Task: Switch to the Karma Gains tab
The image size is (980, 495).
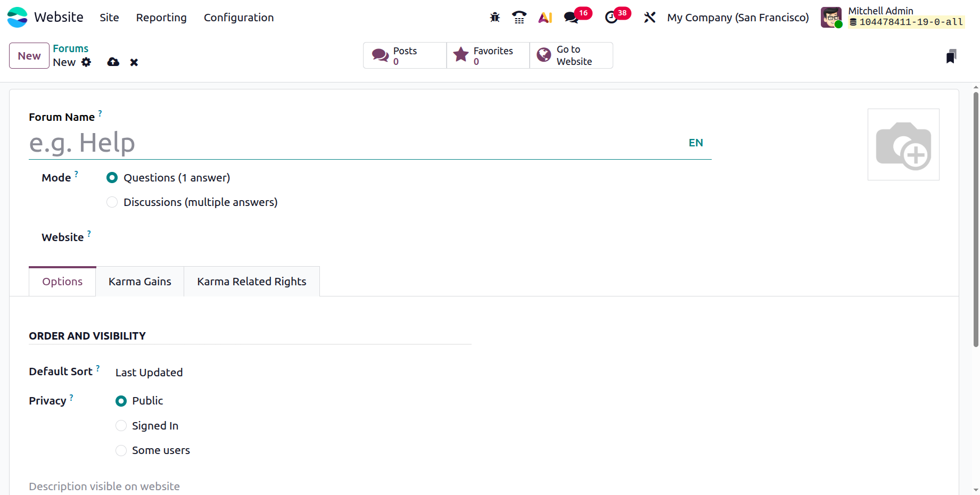Action: pyautogui.click(x=140, y=282)
